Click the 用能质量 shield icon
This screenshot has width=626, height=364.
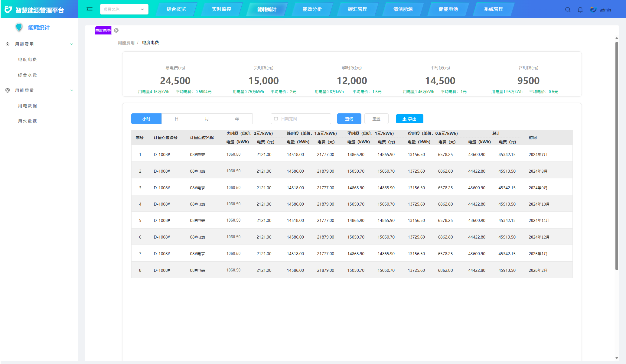[x=8, y=90]
